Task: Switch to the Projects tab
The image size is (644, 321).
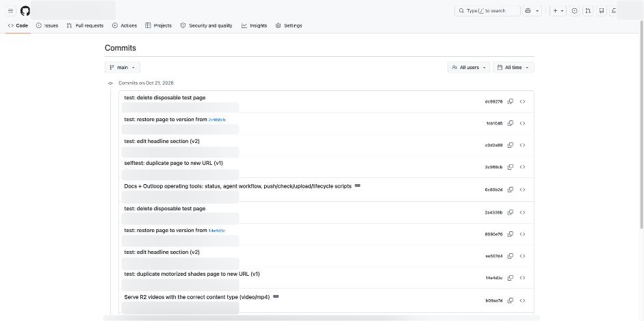Action: (159, 25)
